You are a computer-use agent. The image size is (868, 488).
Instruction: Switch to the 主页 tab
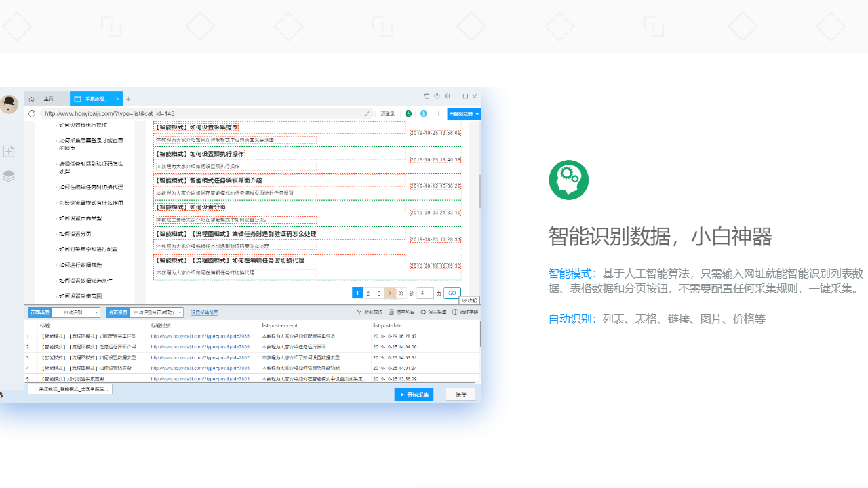click(48, 98)
